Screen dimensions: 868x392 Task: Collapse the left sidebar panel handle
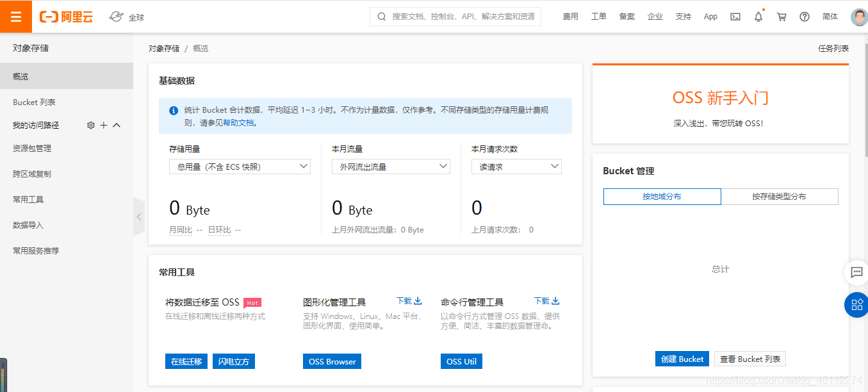point(139,216)
